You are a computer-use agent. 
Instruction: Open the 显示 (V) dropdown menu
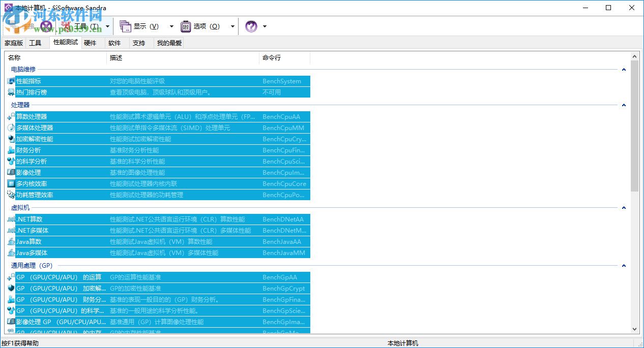point(147,26)
